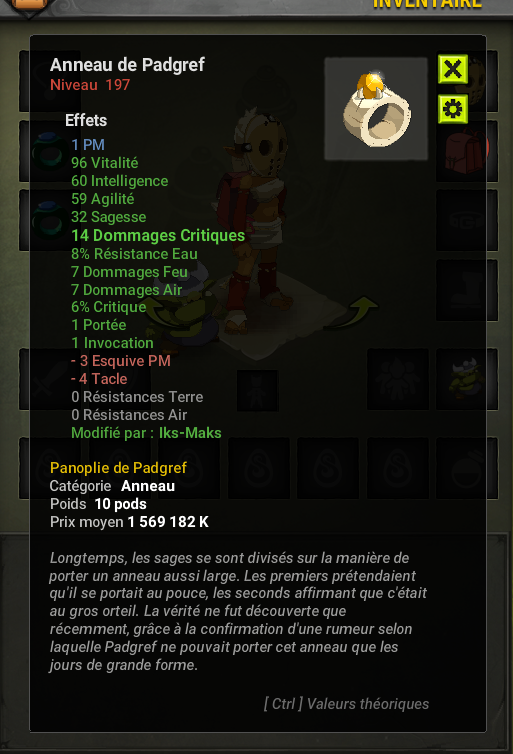This screenshot has height=754, width=513.
Task: Click the Ctrl Valeurs théoriques hint
Action: [346, 704]
